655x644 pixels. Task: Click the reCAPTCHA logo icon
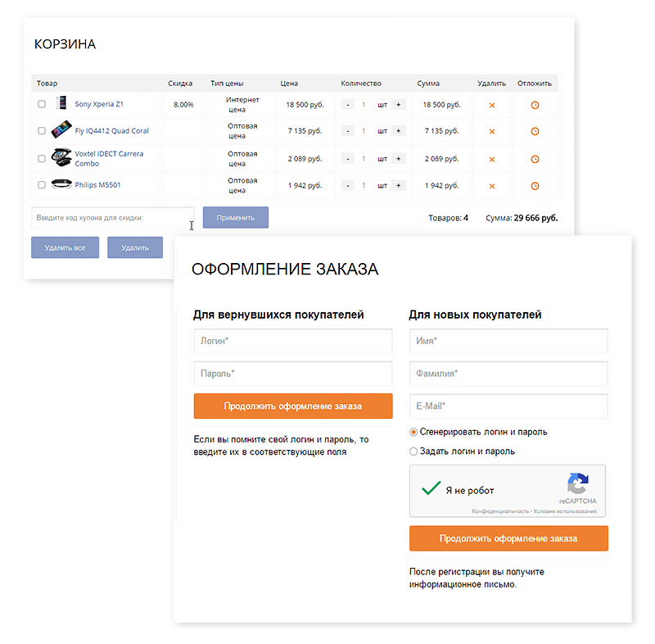[x=578, y=483]
